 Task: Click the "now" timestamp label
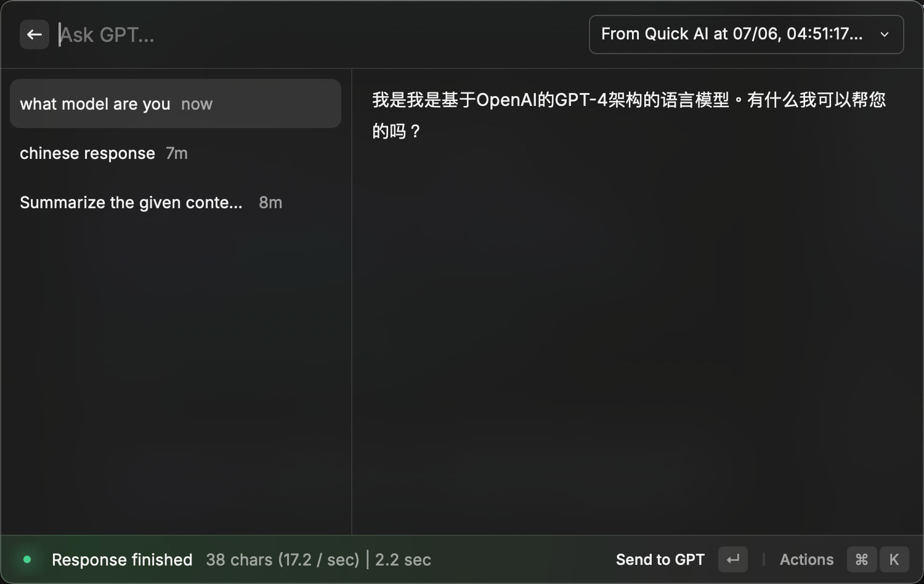[x=197, y=103]
